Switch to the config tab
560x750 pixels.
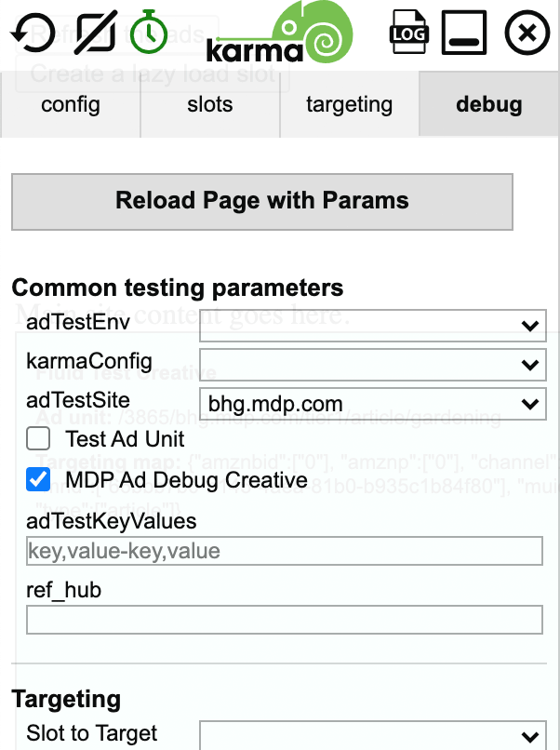[69, 104]
